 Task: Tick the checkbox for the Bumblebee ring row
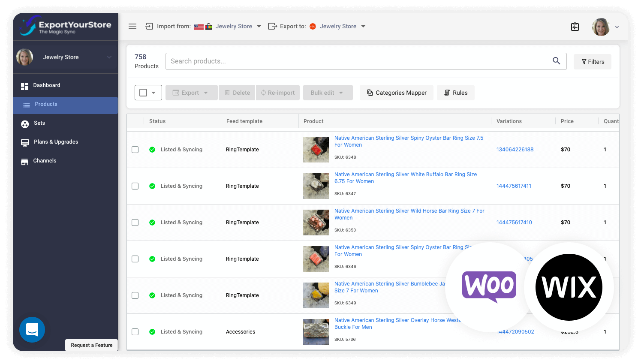pos(135,295)
